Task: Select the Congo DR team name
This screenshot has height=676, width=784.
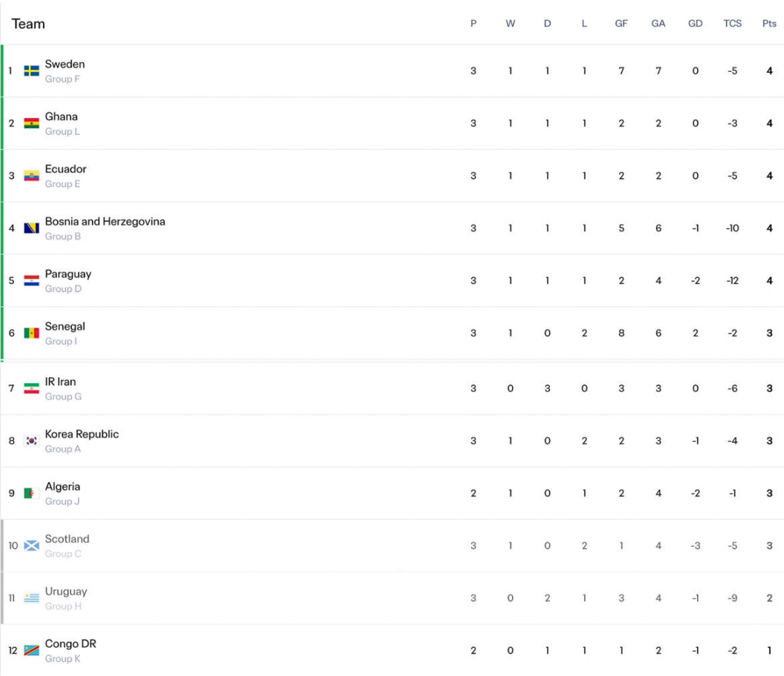Action: [x=70, y=644]
